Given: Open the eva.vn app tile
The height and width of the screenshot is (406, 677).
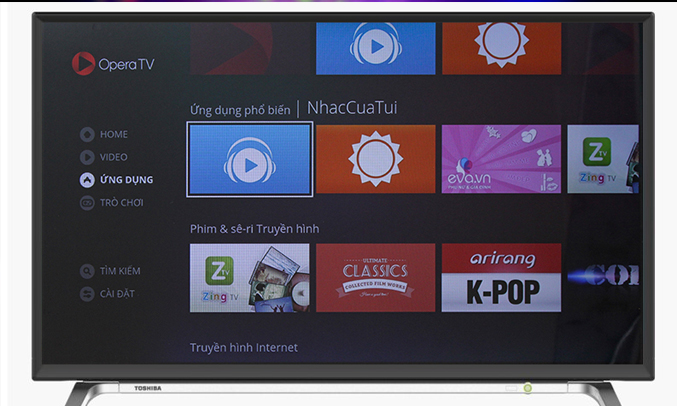Looking at the screenshot, I should [x=501, y=160].
